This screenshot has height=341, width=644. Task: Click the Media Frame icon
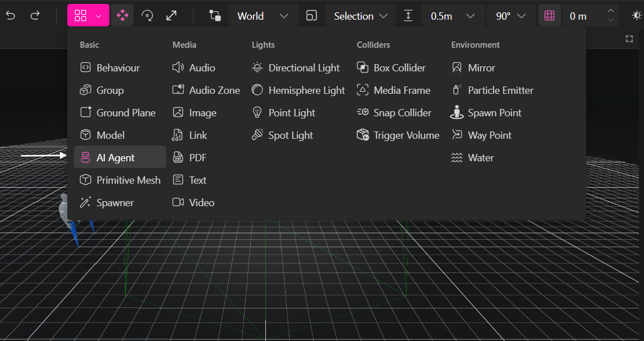coord(362,90)
